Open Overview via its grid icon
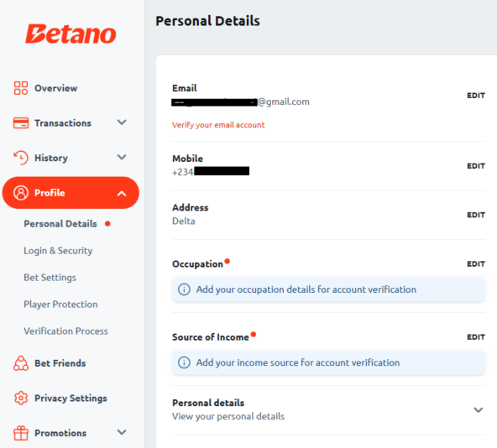The width and height of the screenshot is (497, 448). tap(21, 88)
